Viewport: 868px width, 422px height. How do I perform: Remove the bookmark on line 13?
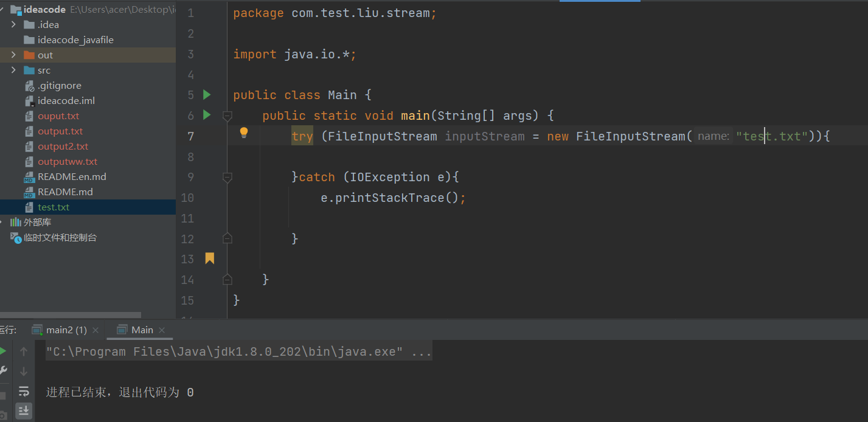(209, 258)
